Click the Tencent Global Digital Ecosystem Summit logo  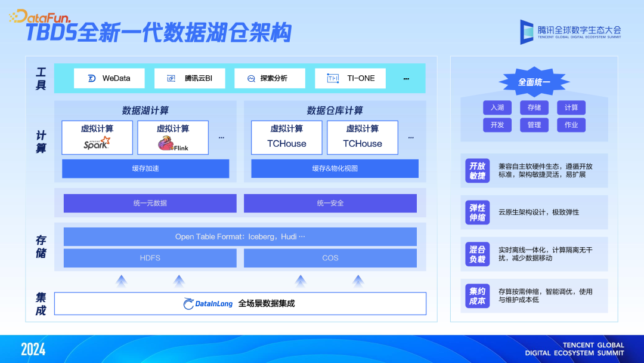571,32
